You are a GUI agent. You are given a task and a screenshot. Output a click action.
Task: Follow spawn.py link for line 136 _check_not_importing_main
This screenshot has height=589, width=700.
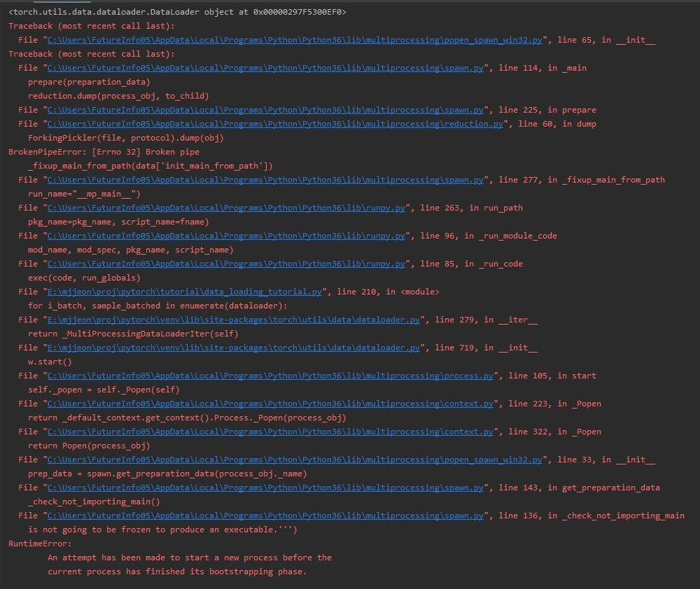click(265, 516)
